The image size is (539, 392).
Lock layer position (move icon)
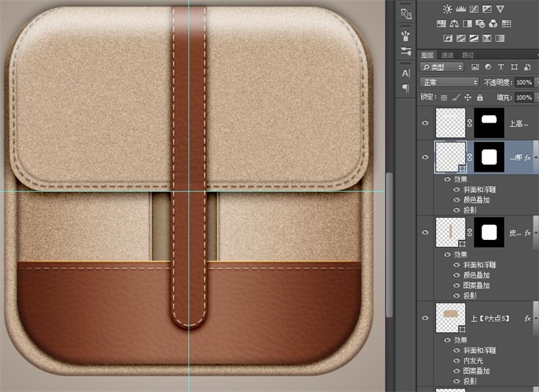pos(468,98)
